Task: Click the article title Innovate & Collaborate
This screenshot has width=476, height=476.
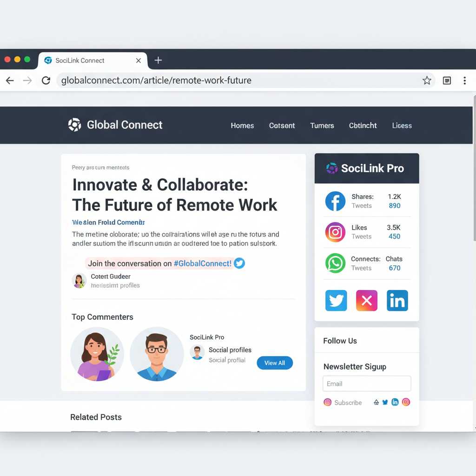Action: click(175, 195)
